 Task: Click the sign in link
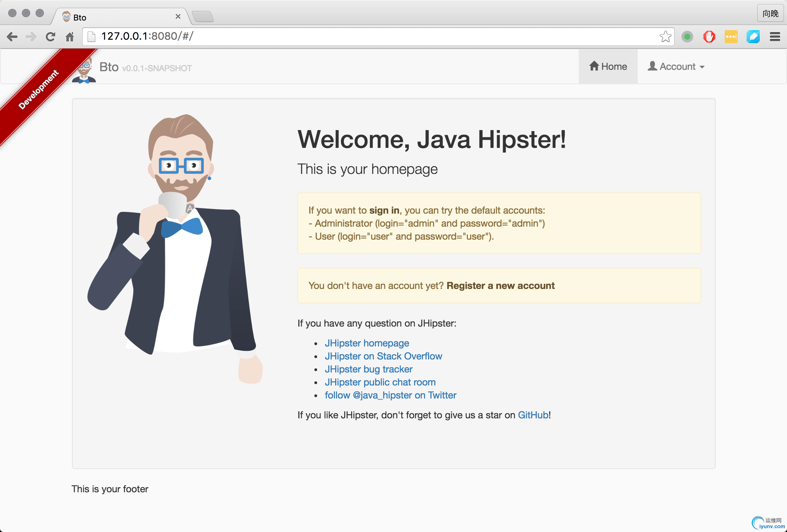point(384,210)
